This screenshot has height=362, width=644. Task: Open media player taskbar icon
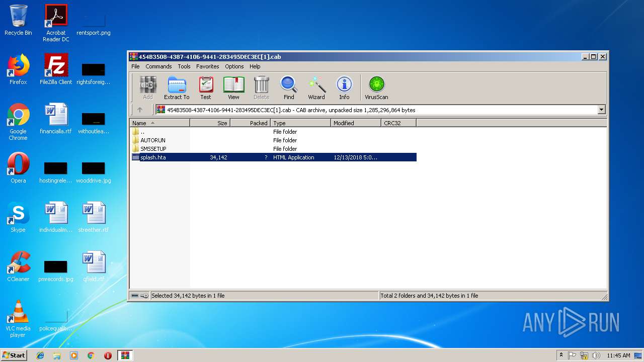tap(74, 355)
